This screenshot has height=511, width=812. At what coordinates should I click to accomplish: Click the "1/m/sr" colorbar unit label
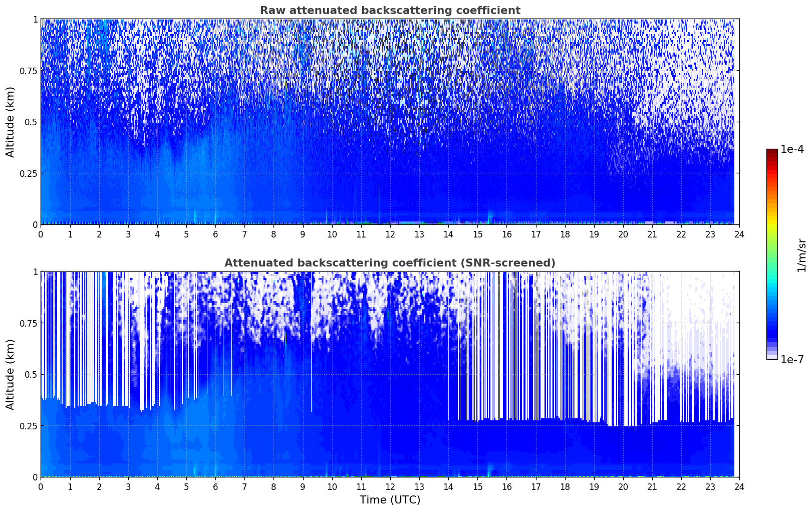tap(801, 255)
